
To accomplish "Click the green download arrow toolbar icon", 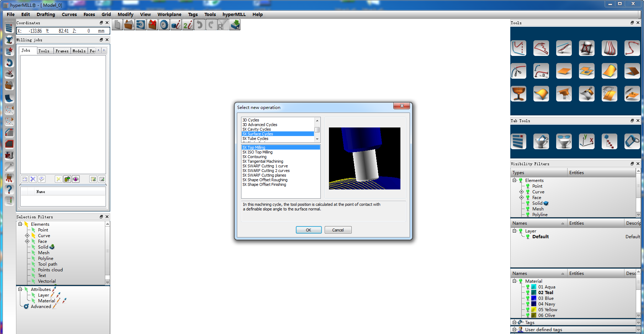I will (235, 25).
